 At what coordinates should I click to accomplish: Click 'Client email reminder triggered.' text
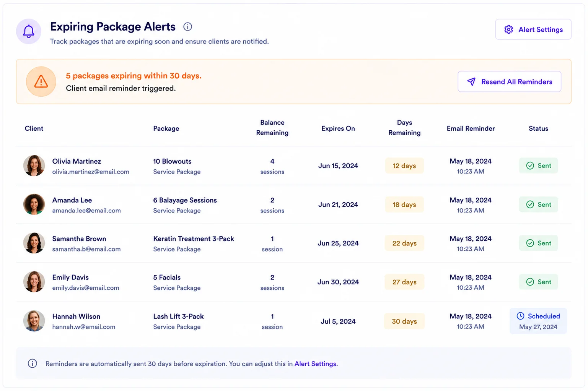(x=121, y=88)
